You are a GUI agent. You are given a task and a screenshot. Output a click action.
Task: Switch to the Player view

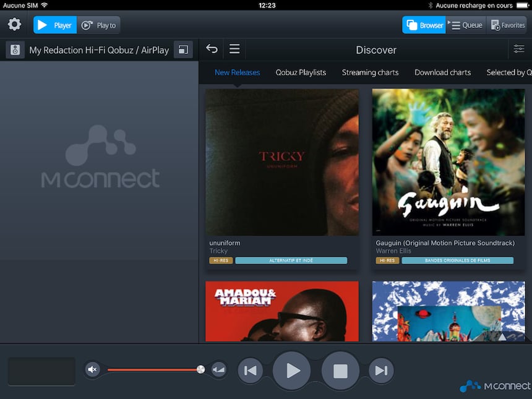55,25
